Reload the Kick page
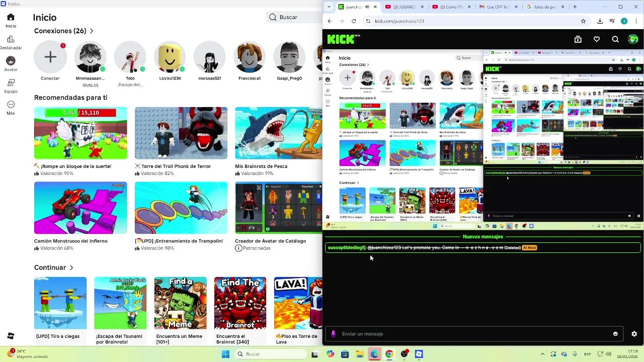644x362 pixels. (354, 21)
